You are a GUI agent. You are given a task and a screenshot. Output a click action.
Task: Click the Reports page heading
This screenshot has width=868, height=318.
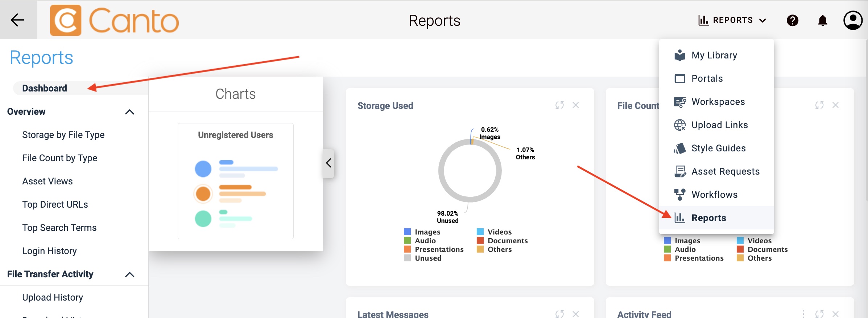[41, 58]
